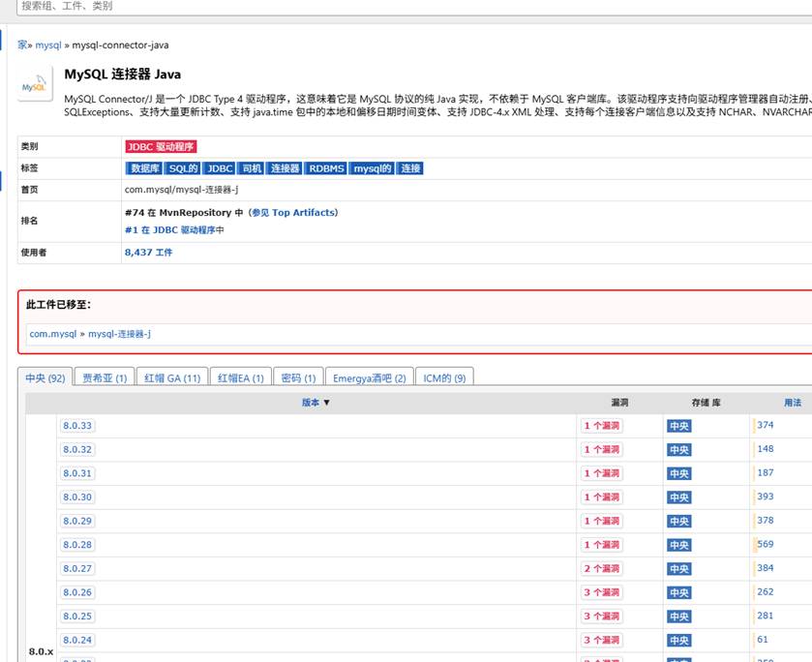Open the 393 usages link for 8.0.30

coord(765,496)
